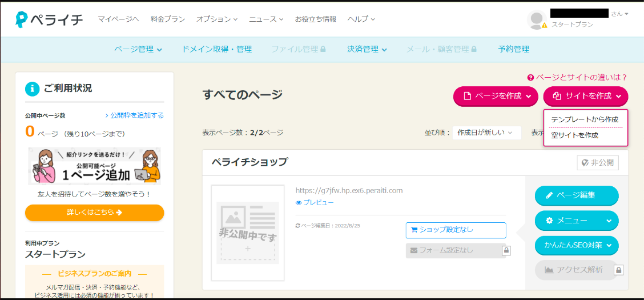Click the envelope icon in フォーム設定なし

point(414,250)
